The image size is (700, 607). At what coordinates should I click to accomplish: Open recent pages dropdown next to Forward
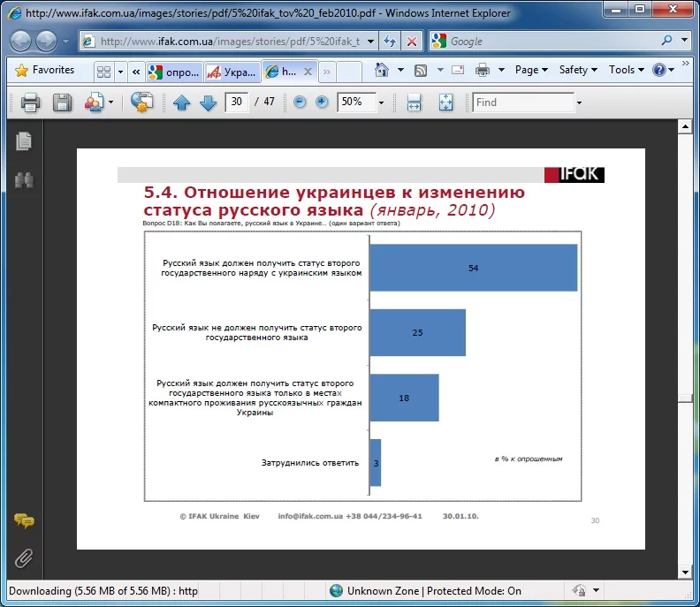(x=65, y=41)
